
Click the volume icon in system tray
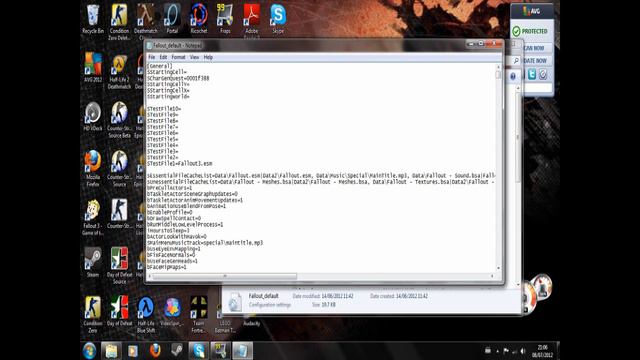(523, 351)
